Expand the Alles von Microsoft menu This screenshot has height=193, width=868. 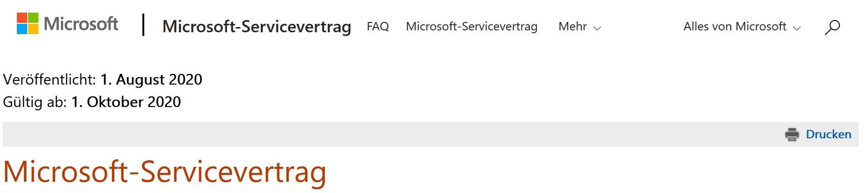tap(742, 27)
